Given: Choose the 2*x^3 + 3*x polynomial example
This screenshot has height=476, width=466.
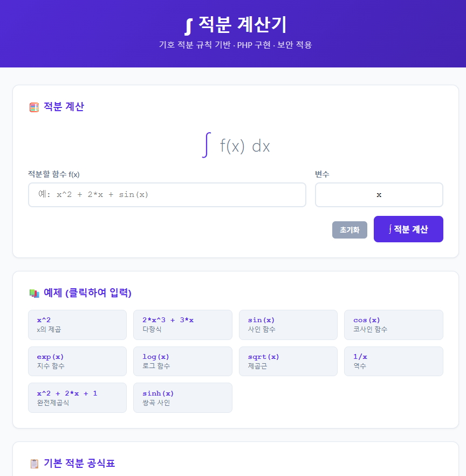Looking at the screenshot, I should pos(182,325).
